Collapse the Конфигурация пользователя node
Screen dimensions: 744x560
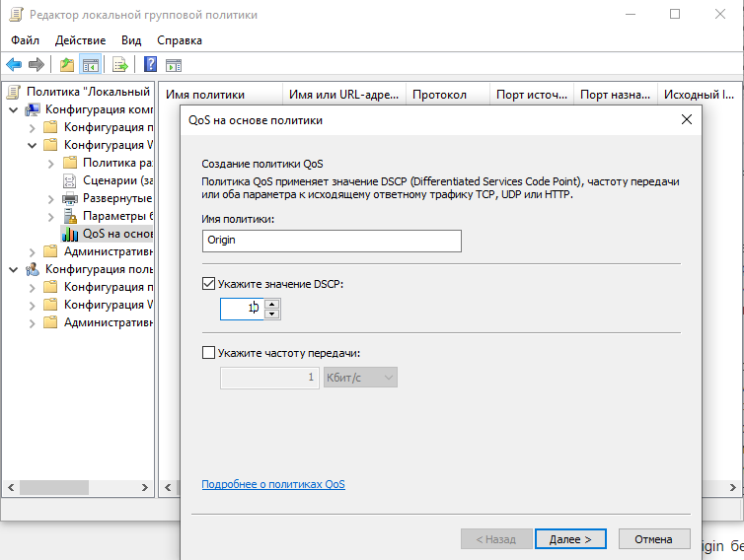(x=13, y=270)
